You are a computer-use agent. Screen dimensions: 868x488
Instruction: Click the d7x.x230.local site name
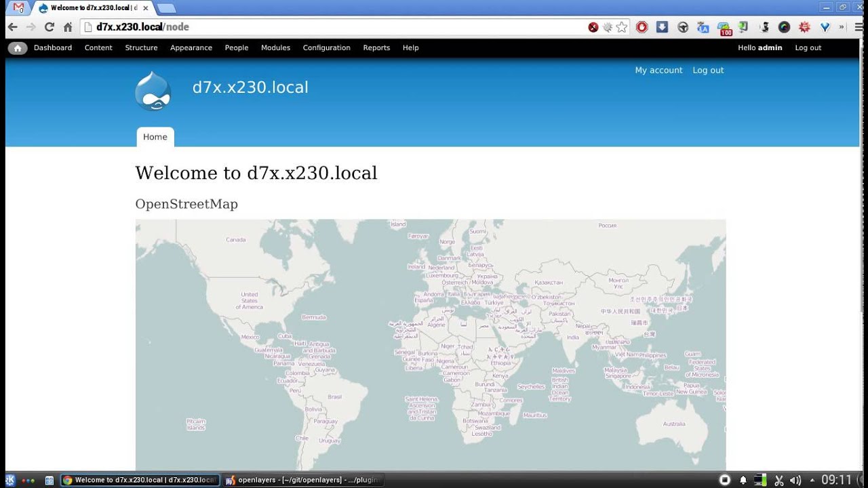(250, 87)
